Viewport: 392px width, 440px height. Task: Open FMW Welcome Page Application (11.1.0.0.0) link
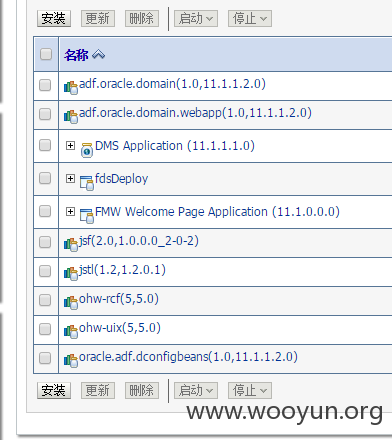click(x=217, y=212)
